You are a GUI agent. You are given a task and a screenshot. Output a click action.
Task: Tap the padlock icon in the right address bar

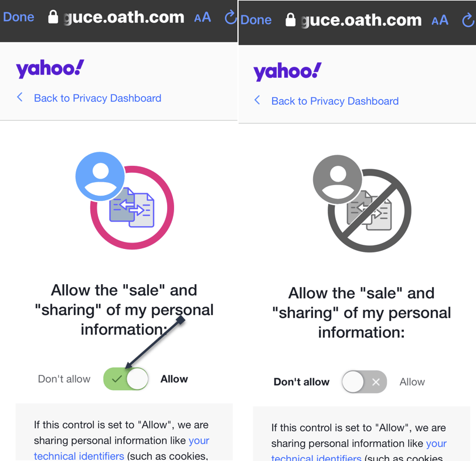point(290,19)
